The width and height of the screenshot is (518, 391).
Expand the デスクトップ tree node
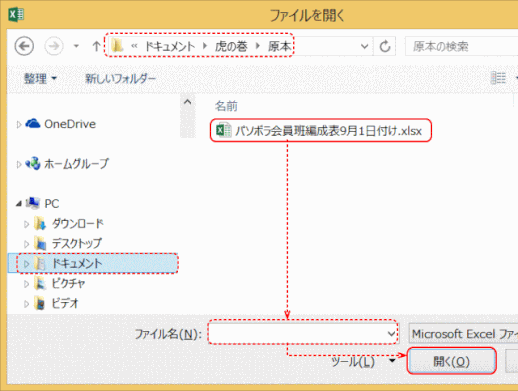point(26,244)
